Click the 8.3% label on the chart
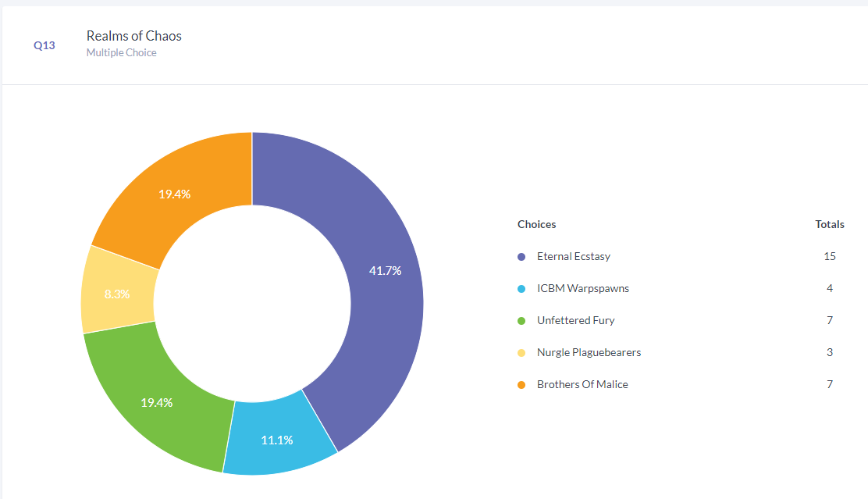Screen dimensions: 868x499 117,294
